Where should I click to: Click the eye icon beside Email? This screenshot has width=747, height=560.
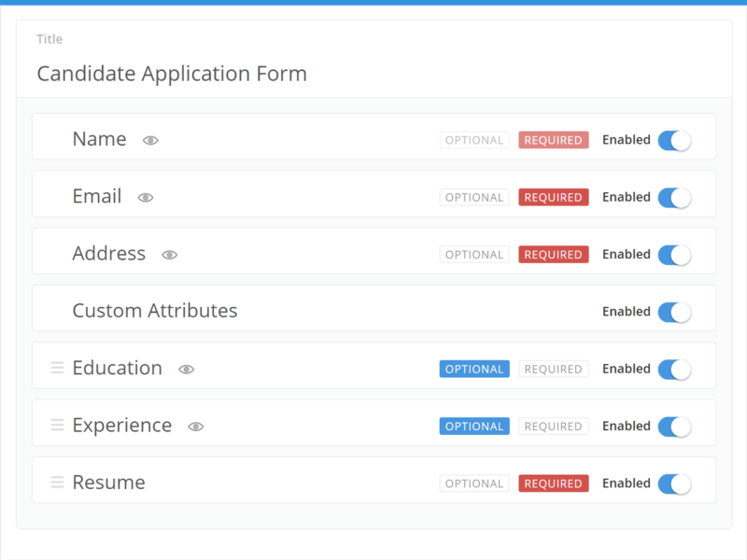click(145, 197)
